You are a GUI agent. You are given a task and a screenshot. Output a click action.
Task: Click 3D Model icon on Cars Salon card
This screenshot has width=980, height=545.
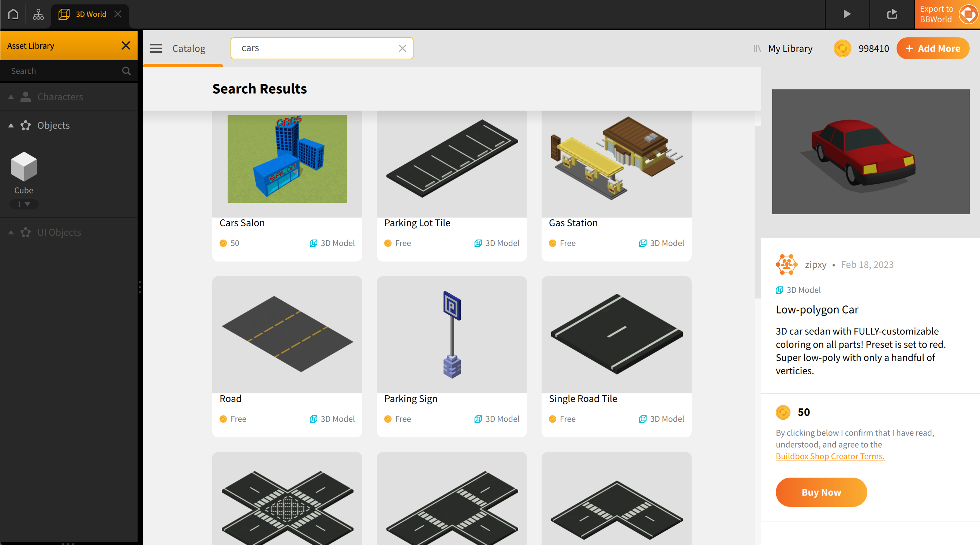pos(313,243)
